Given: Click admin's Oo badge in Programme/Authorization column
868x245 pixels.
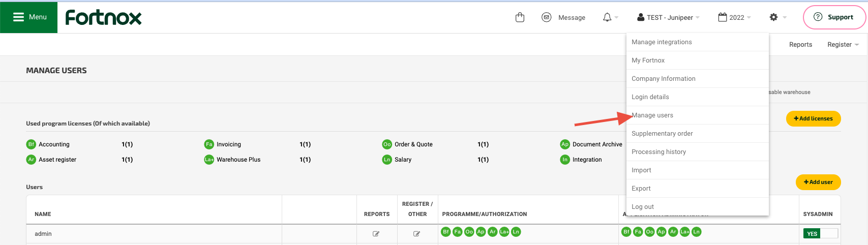Looking at the screenshot, I should pos(469,232).
